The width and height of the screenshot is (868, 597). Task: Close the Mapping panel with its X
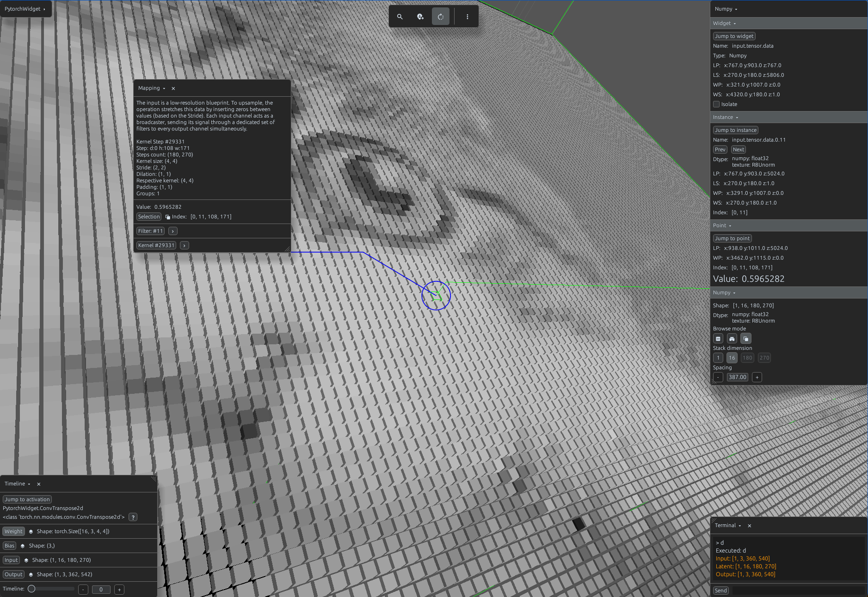(173, 88)
